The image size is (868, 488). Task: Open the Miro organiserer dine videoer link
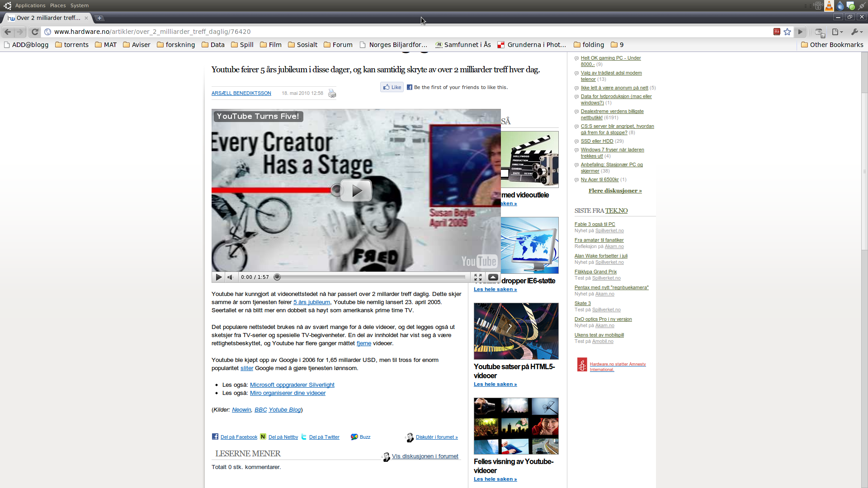tap(288, 393)
